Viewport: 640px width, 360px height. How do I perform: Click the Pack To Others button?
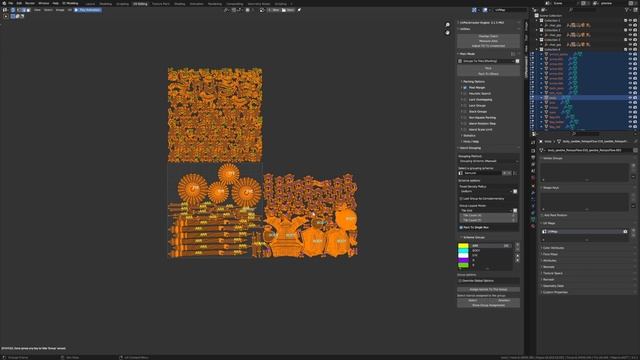coord(489,73)
